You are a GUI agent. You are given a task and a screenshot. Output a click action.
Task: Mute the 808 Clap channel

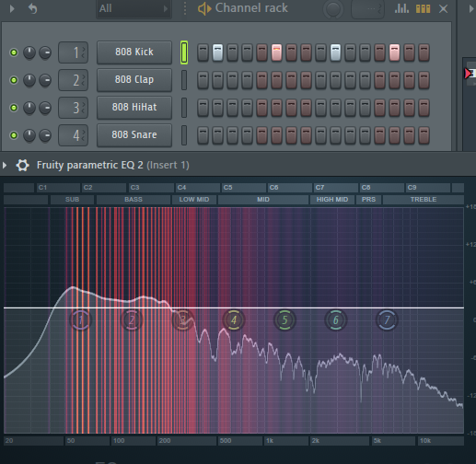coord(14,80)
